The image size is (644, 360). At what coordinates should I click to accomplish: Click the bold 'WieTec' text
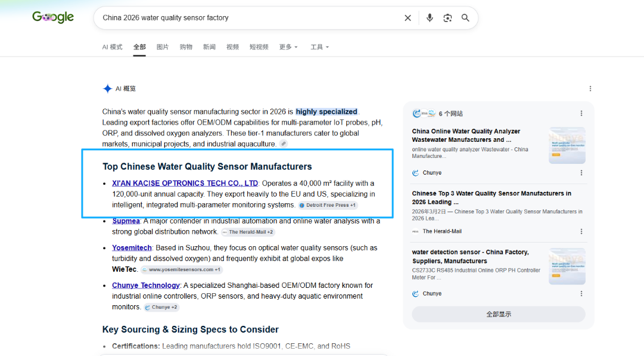tap(125, 269)
